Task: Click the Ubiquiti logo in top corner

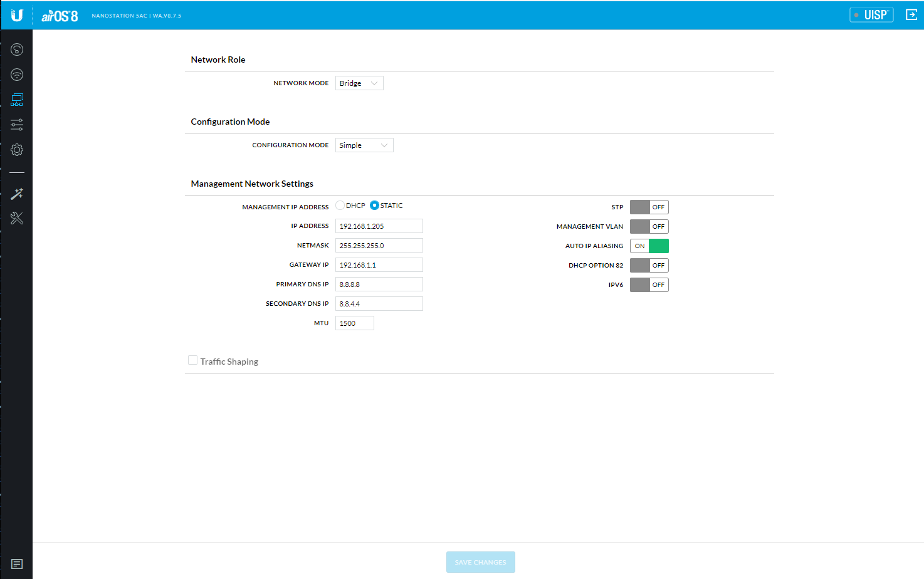Action: coord(17,15)
